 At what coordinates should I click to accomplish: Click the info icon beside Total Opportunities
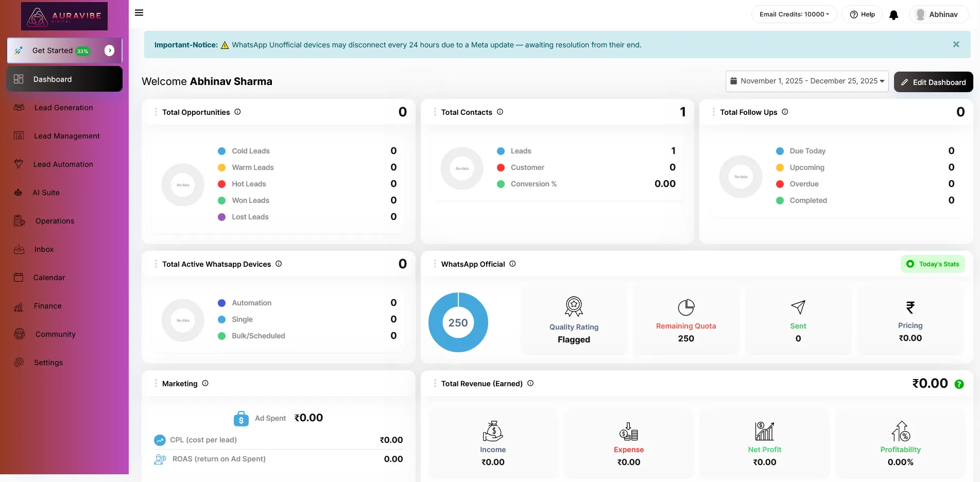point(237,112)
